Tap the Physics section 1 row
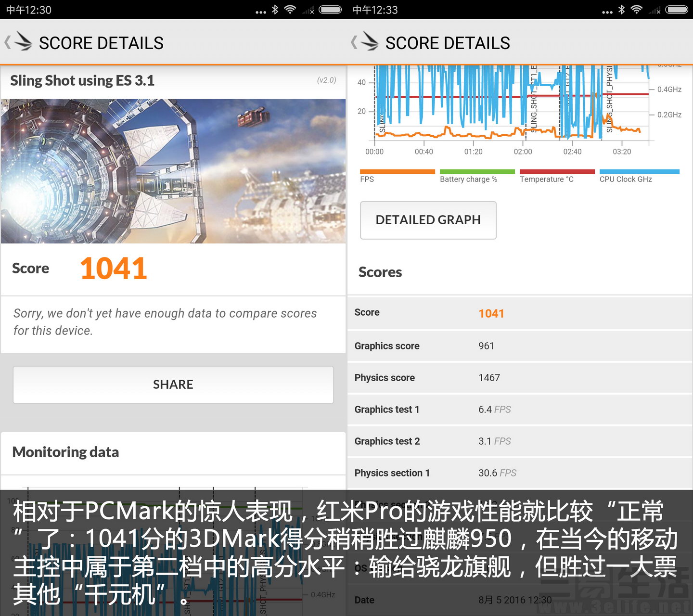693x616 pixels. point(520,473)
